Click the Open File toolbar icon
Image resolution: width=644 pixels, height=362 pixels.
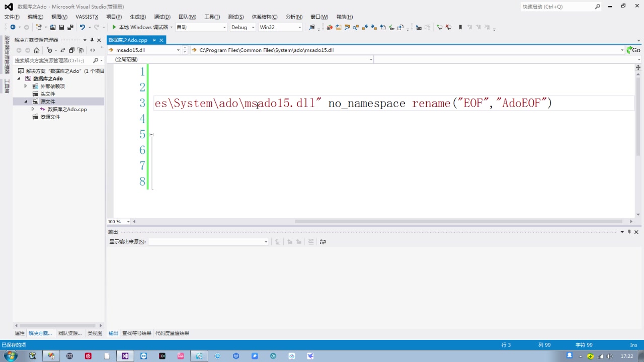53,27
